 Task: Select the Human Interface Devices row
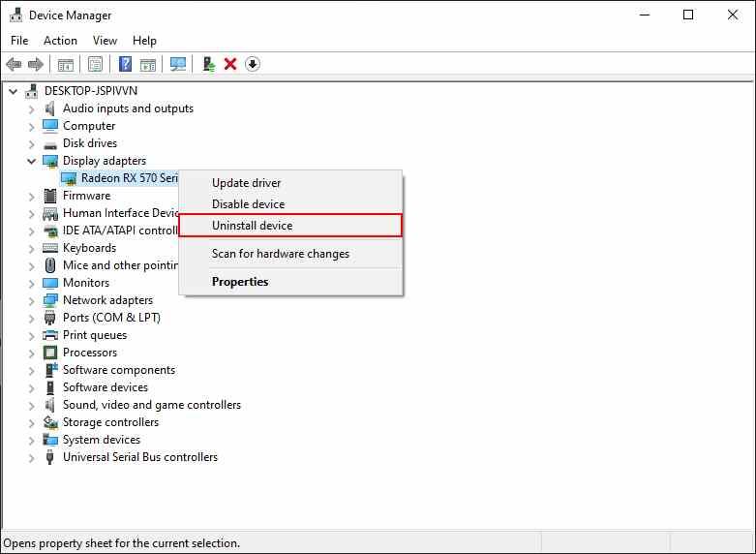121,213
